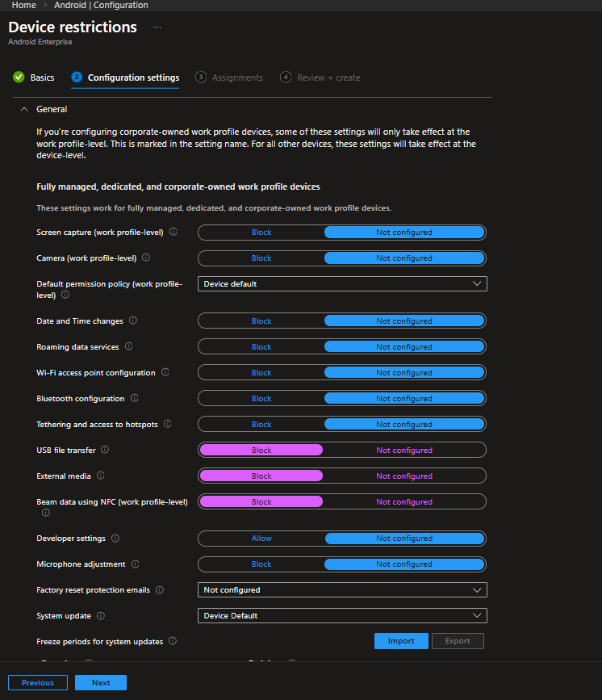The height and width of the screenshot is (700, 602).
Task: Click the Next button
Action: pyautogui.click(x=101, y=682)
